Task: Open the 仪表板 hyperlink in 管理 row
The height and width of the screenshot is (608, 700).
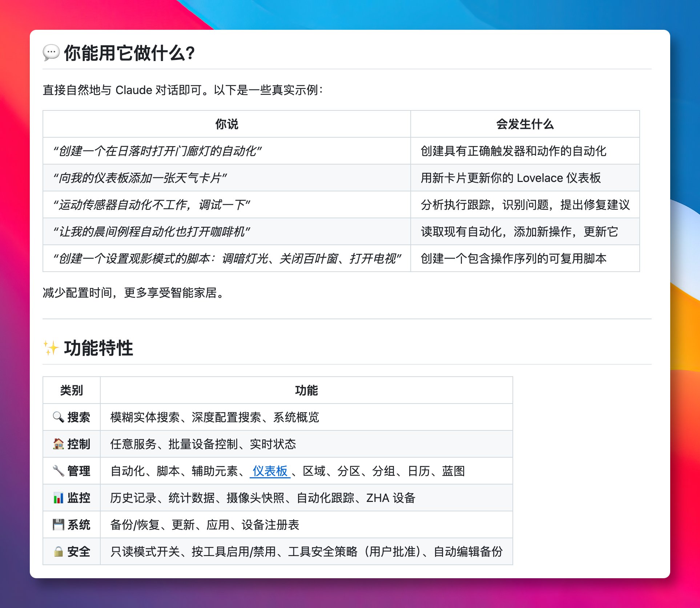Action: click(x=270, y=471)
